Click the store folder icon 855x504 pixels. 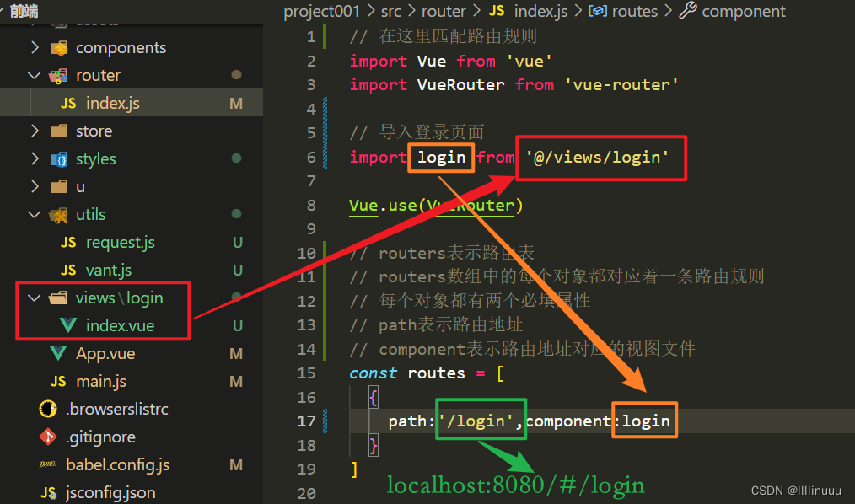pos(58,131)
